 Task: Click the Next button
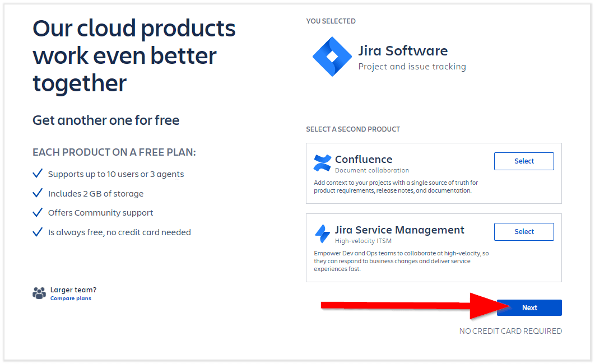[529, 308]
